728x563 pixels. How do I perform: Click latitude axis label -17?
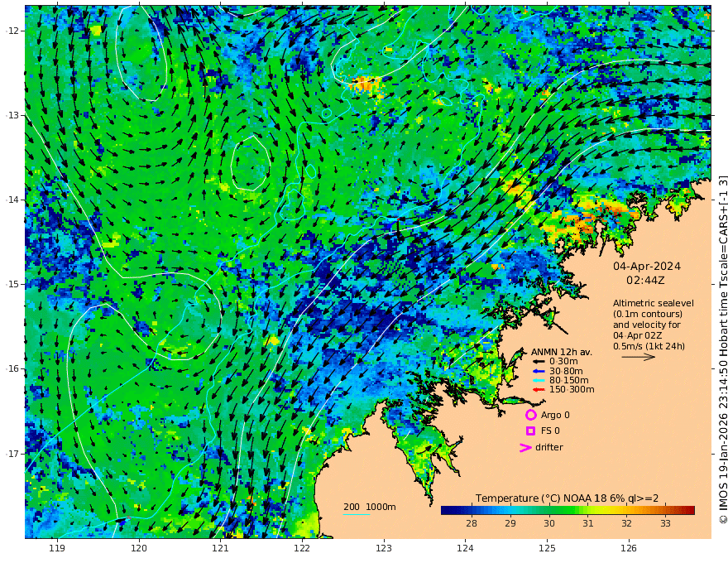pos(12,454)
